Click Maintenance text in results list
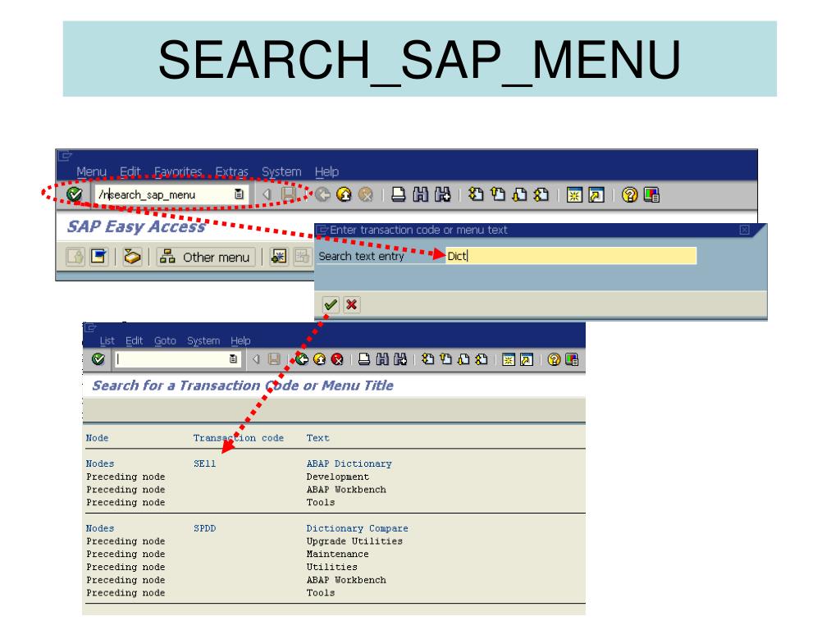 click(337, 554)
